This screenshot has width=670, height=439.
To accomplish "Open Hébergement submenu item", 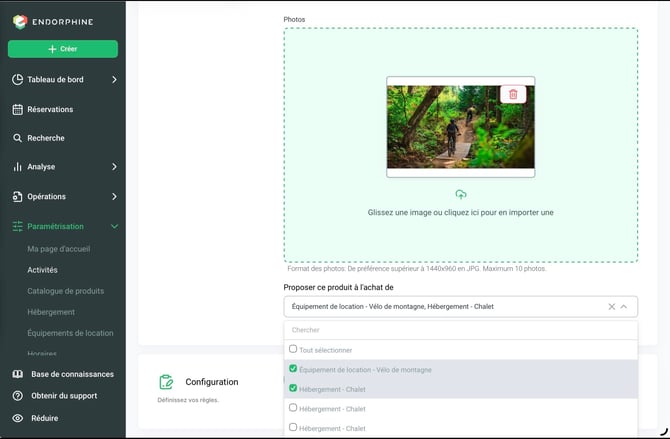I will point(51,312).
